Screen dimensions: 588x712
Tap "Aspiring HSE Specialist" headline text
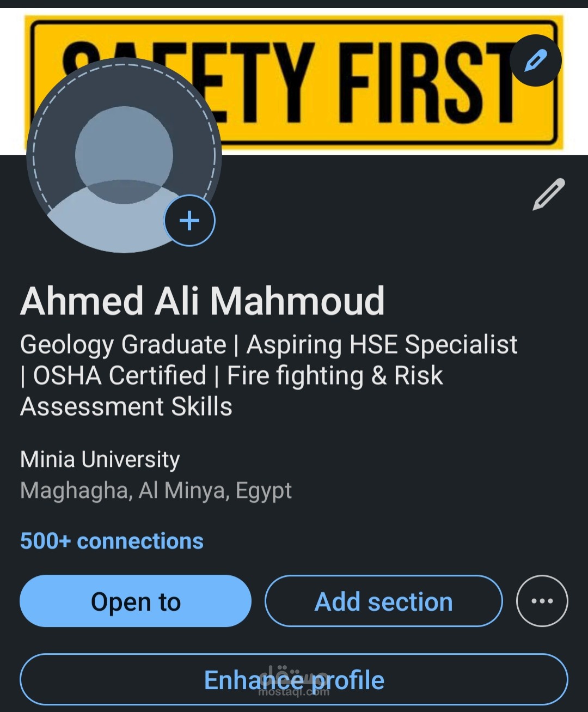pos(382,344)
